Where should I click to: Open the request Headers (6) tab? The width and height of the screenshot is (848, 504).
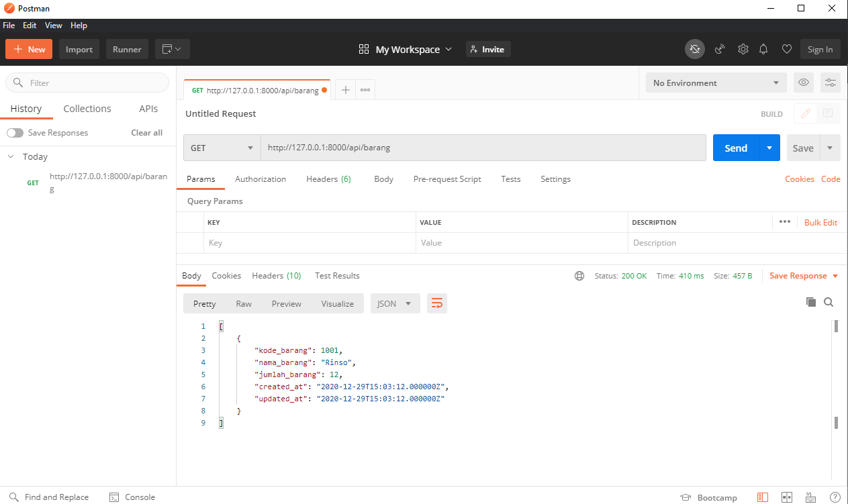point(328,179)
